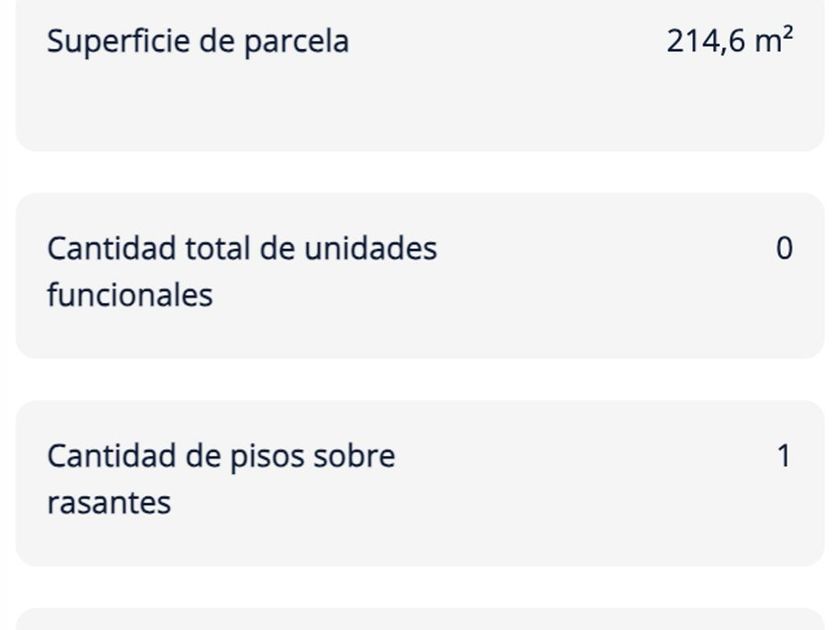840x630 pixels.
Task: Select the "Cantidad de pisos sobre" text line
Action: click(x=220, y=456)
